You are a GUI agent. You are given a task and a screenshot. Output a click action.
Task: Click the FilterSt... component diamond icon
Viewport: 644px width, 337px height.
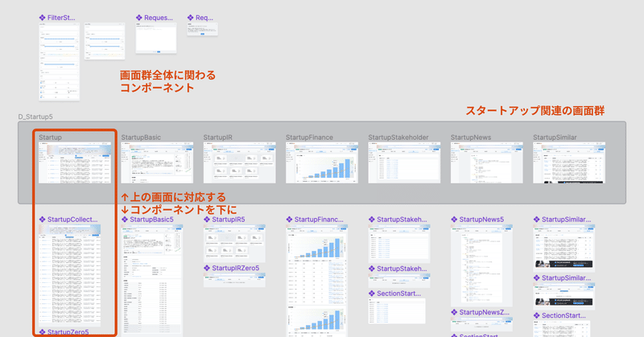click(42, 18)
